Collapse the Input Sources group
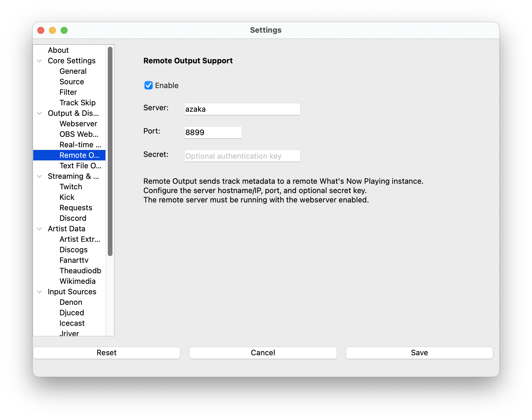This screenshot has width=532, height=420. coord(40,292)
